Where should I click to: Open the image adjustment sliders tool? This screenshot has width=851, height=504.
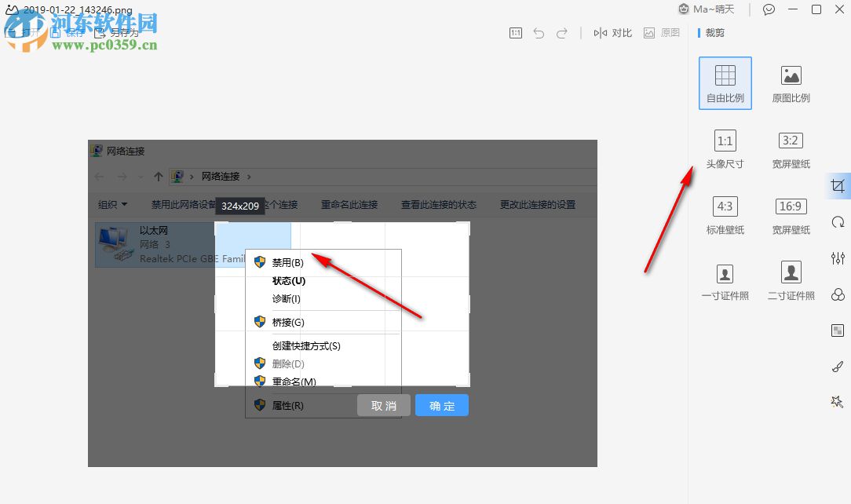[x=837, y=257]
